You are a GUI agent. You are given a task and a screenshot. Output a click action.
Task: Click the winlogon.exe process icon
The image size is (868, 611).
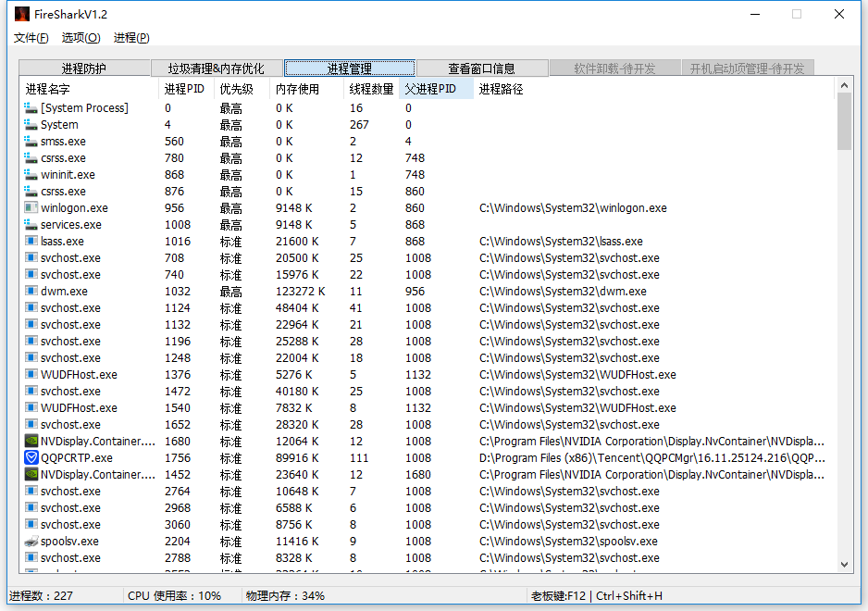point(31,207)
